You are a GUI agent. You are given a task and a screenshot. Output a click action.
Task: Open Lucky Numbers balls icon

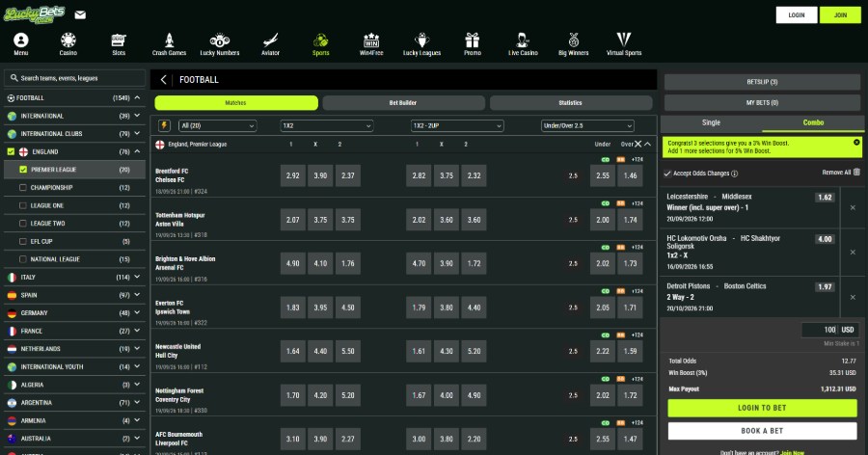click(220, 40)
